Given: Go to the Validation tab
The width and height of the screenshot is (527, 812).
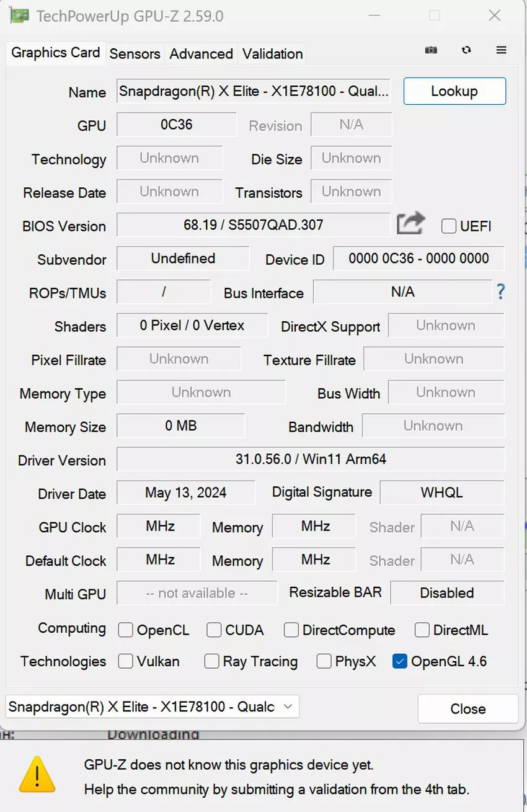Looking at the screenshot, I should pos(272,54).
